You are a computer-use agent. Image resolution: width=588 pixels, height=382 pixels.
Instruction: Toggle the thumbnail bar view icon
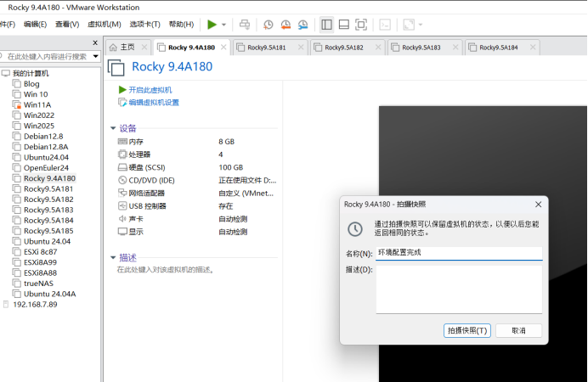click(343, 25)
